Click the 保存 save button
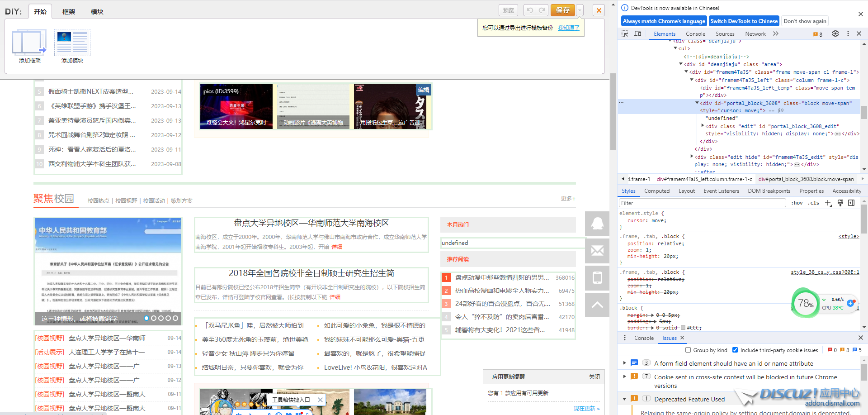Screen dimensions: 868x415 pyautogui.click(x=563, y=10)
